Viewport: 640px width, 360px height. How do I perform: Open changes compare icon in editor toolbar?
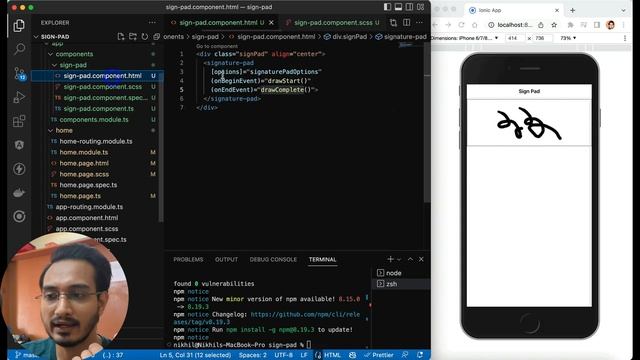[393, 23]
